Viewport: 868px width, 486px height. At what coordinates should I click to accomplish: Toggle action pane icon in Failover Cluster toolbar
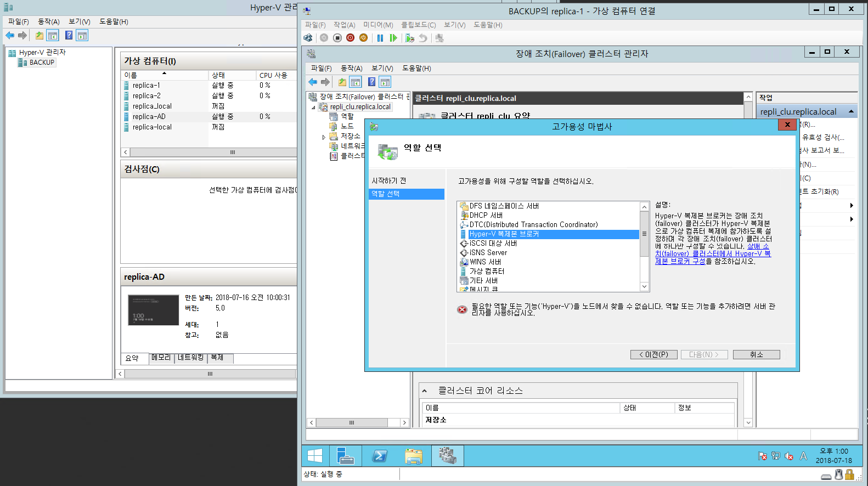[x=385, y=82]
